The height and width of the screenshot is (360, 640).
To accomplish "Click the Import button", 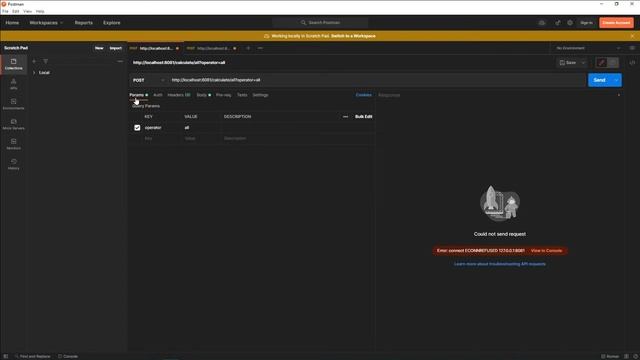I will 116,48.
